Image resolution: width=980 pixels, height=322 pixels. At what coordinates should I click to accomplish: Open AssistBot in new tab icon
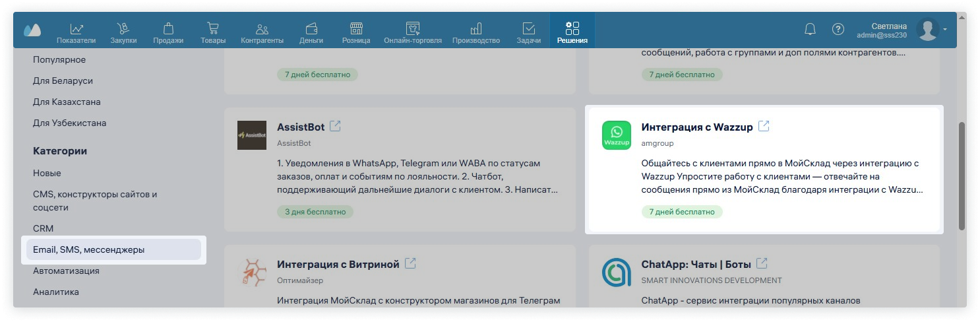click(335, 126)
